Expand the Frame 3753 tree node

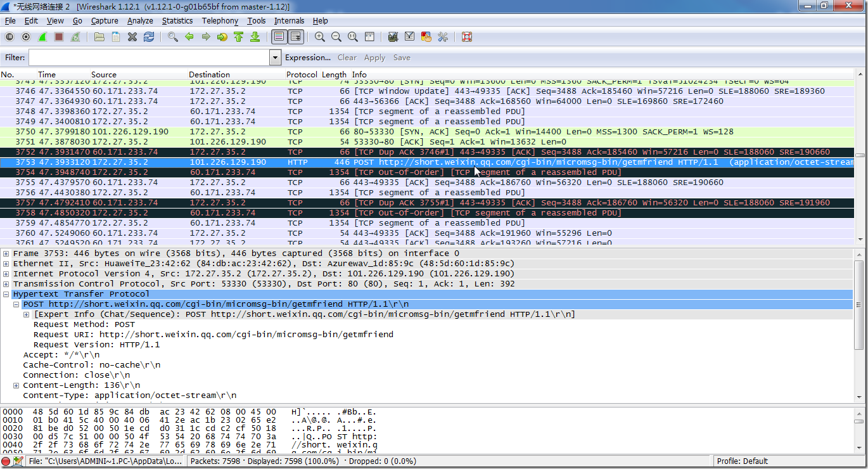[6, 254]
